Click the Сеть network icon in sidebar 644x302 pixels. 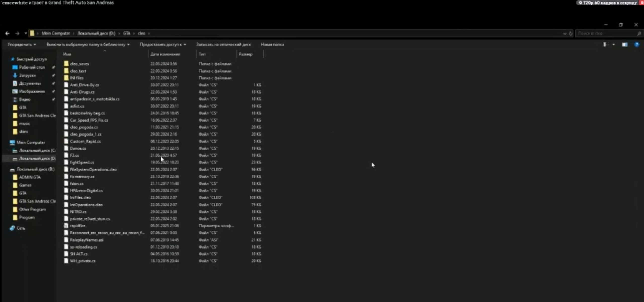tap(12, 228)
